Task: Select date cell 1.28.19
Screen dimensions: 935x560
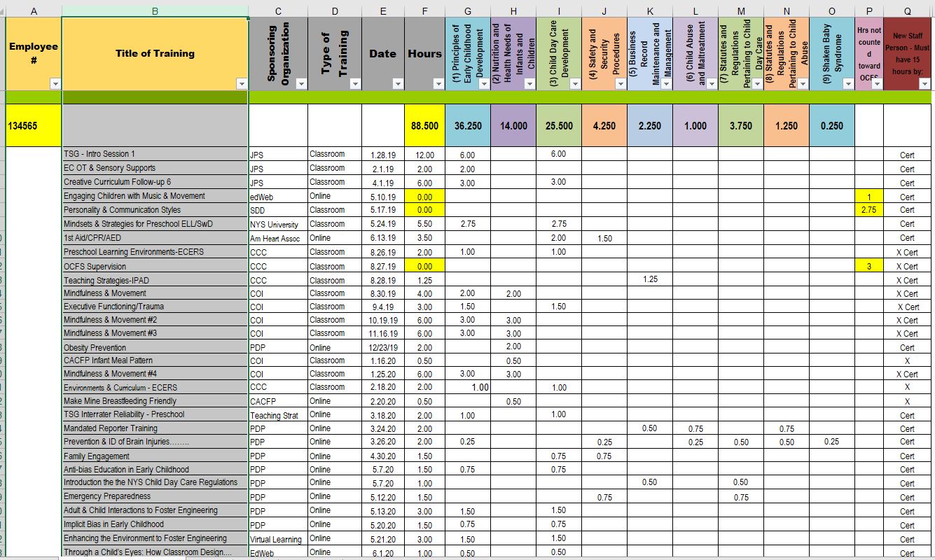Action: coord(383,154)
